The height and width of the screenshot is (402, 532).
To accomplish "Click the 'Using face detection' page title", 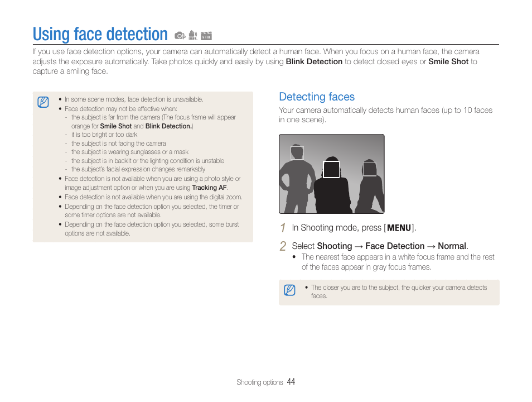I will [x=100, y=34].
